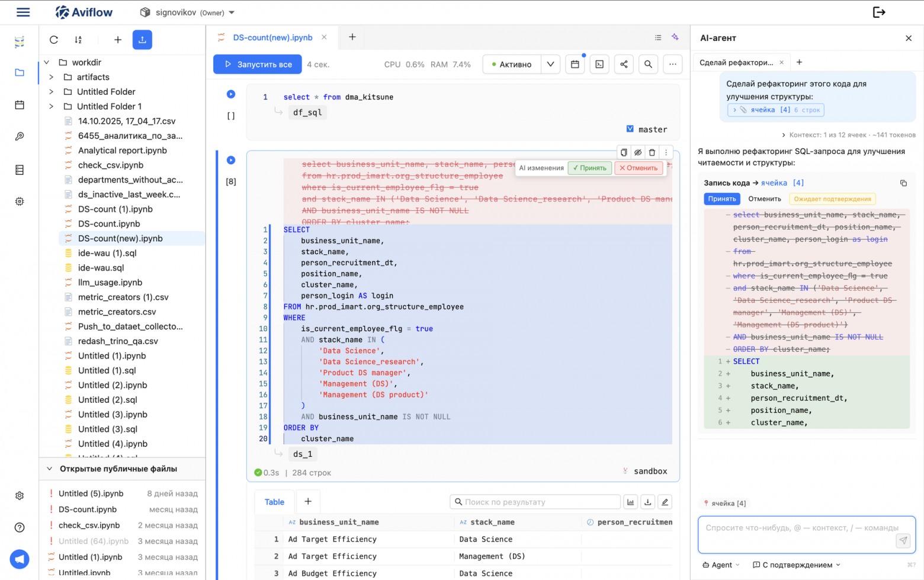
Task: Open the key secrets sidebar icon
Action: click(20, 137)
